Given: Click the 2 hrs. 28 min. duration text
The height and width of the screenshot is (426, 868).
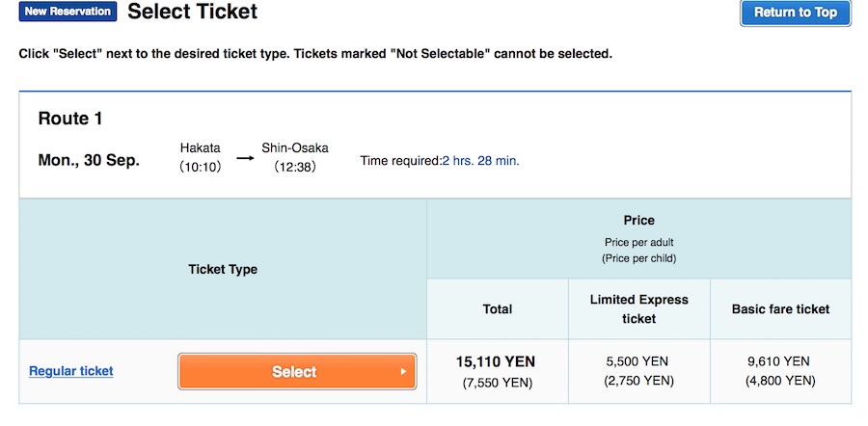Looking at the screenshot, I should point(480,161).
